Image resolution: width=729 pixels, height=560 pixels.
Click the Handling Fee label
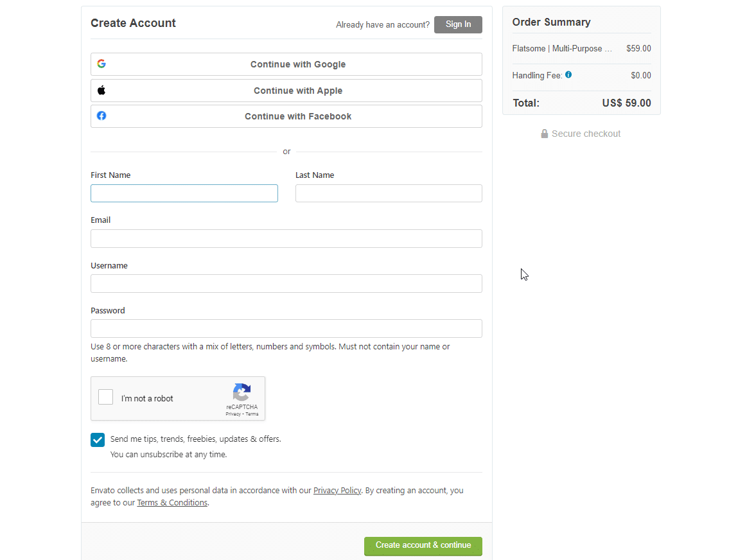click(537, 75)
